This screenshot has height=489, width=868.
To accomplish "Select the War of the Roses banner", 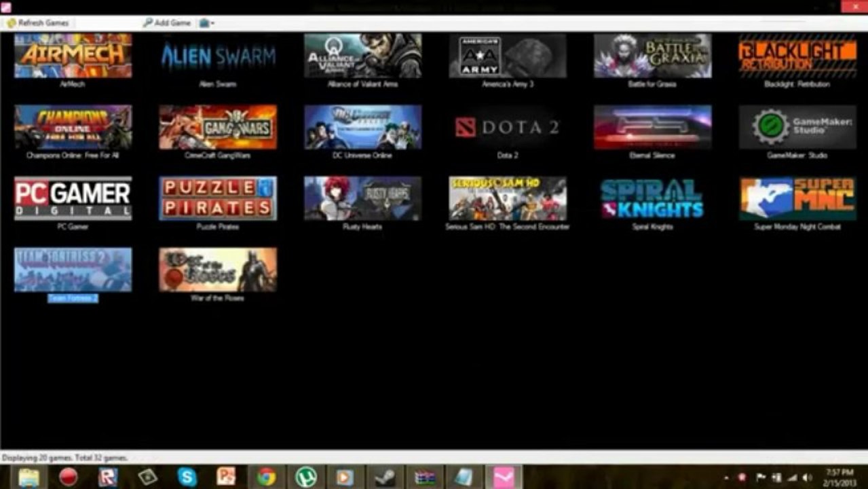I will click(218, 270).
